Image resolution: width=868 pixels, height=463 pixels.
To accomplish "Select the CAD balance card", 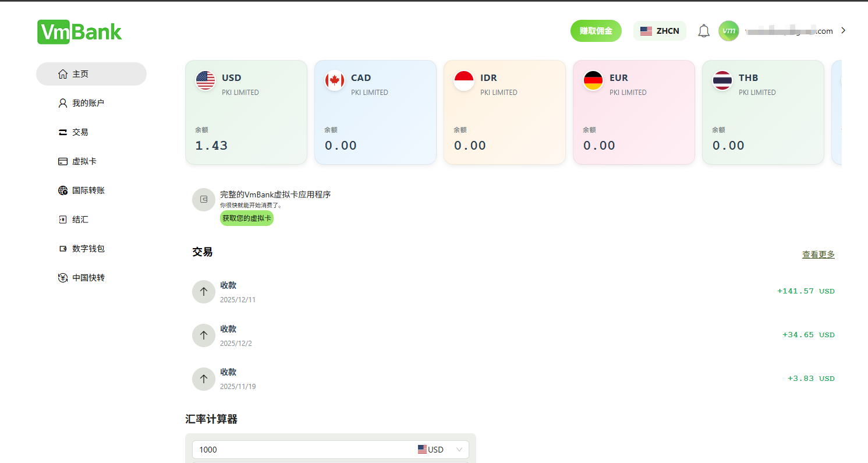I will 375,112.
